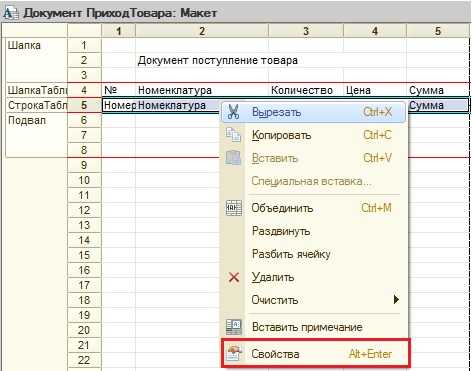Select the Номер cell in row 5
Screen dimensions: 472x371
[119, 105]
